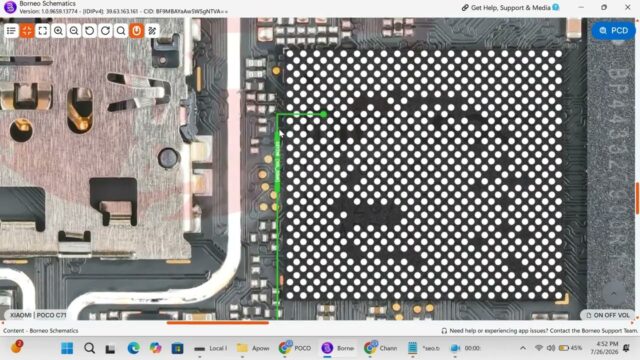
Task: Open the volume speaker tray icon
Action: coord(551,348)
